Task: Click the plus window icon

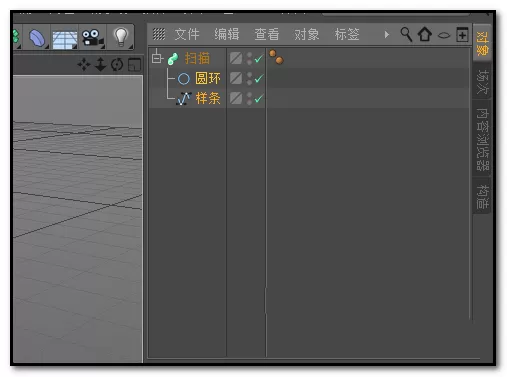Action: [462, 35]
